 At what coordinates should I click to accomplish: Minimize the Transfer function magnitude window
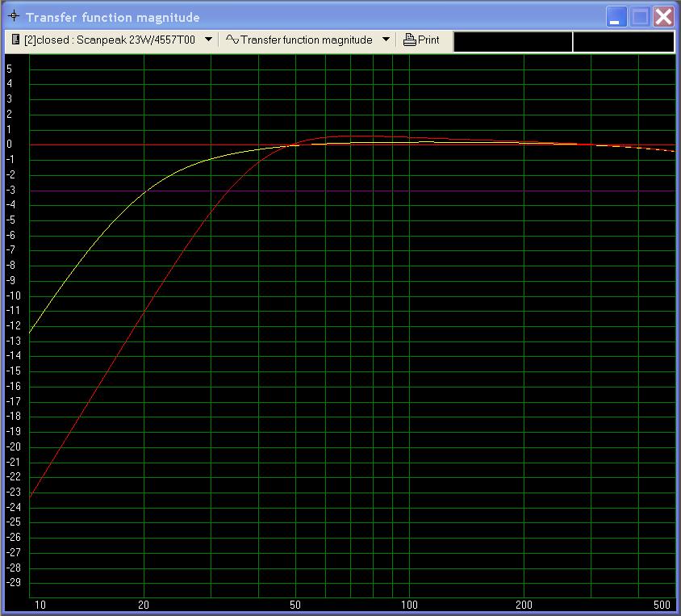point(617,17)
